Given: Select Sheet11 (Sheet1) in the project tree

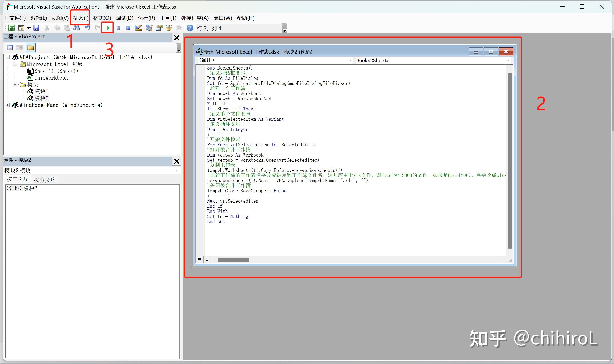Looking at the screenshot, I should click(x=56, y=71).
